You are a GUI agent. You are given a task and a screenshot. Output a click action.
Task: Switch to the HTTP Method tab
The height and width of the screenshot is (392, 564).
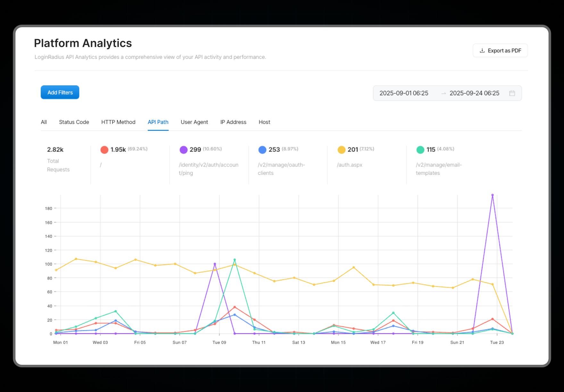pyautogui.click(x=118, y=122)
